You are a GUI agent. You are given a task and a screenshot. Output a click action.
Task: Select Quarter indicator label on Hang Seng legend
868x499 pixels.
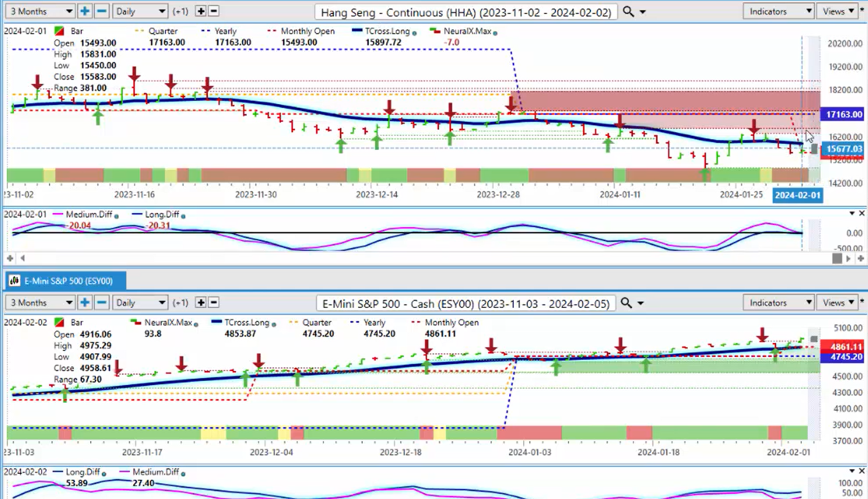click(x=164, y=31)
